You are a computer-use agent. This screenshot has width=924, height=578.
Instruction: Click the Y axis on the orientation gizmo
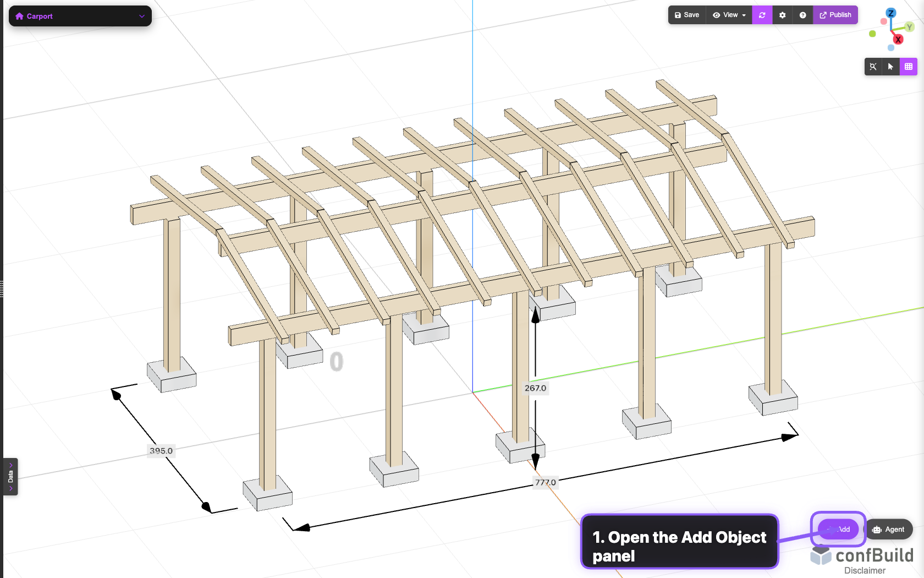910,26
